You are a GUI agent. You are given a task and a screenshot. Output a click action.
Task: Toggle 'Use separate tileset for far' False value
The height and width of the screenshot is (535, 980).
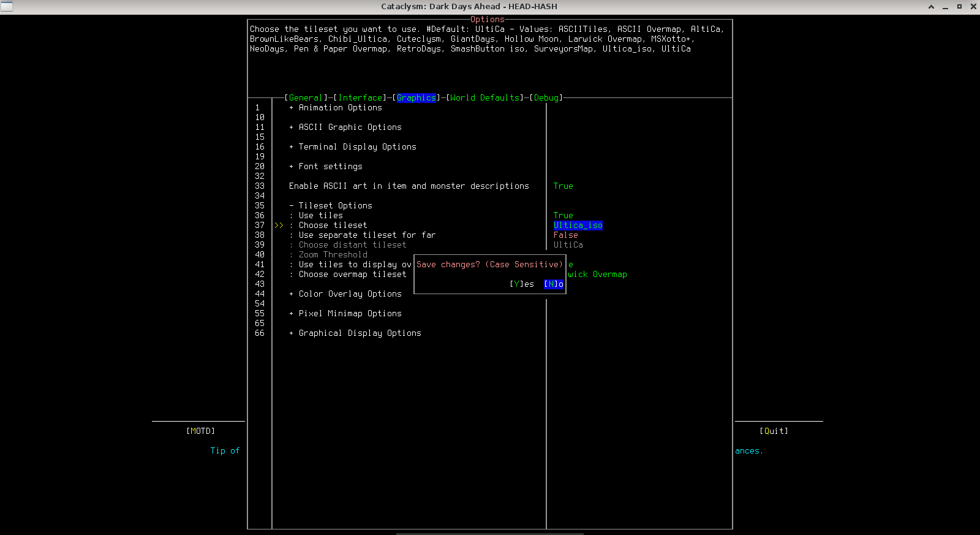click(x=565, y=235)
